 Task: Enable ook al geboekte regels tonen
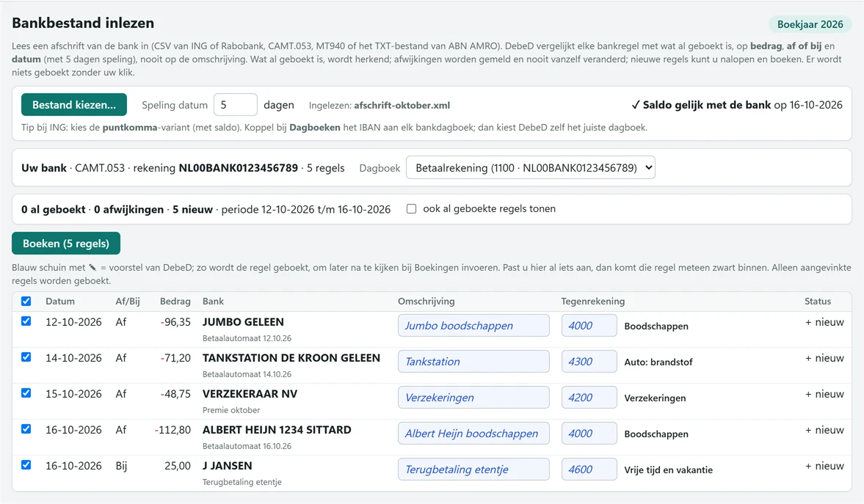(411, 209)
